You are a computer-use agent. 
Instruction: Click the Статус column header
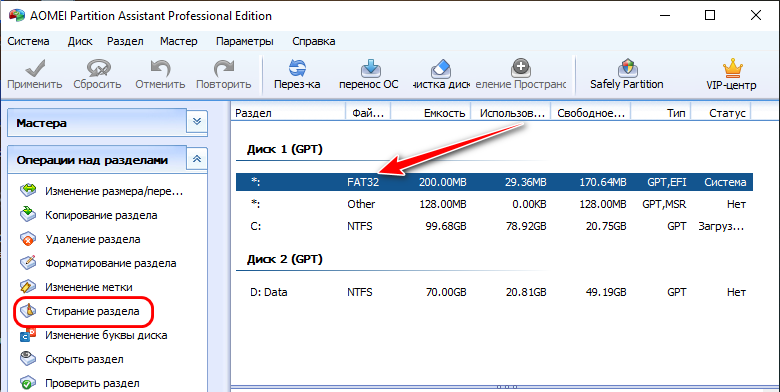click(721, 113)
